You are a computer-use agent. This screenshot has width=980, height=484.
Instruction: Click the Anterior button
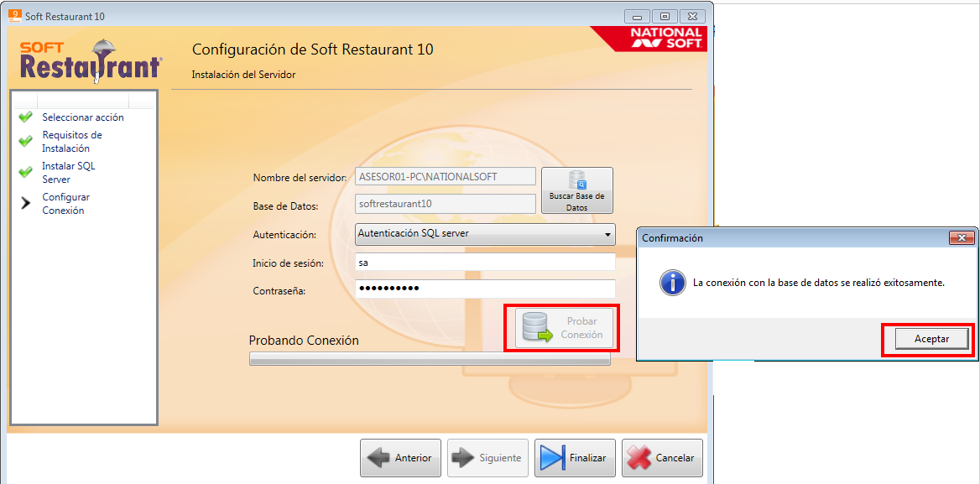point(400,458)
